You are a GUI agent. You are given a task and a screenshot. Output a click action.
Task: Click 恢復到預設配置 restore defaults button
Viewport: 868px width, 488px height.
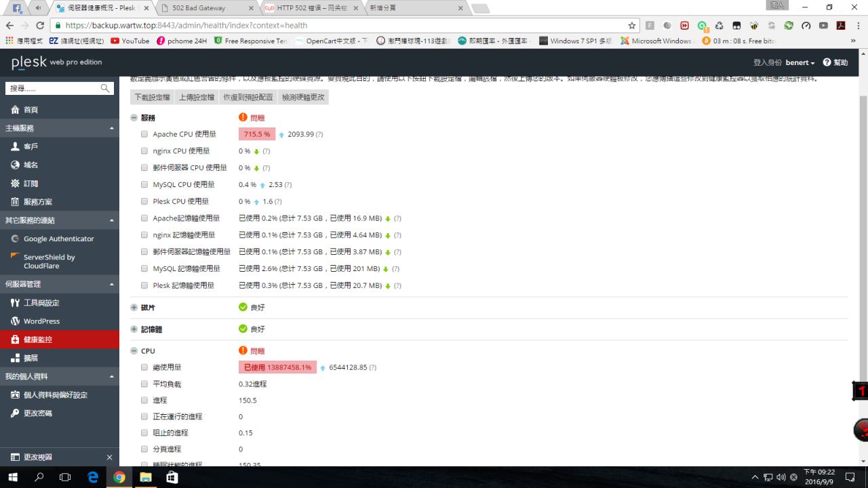point(248,98)
